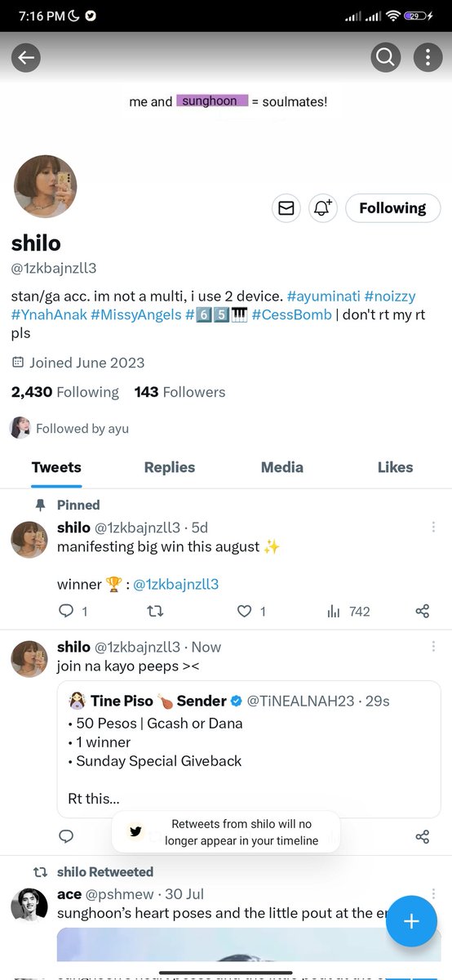Image resolution: width=452 pixels, height=980 pixels.
Task: Share the pinned tweet
Action: (422, 611)
